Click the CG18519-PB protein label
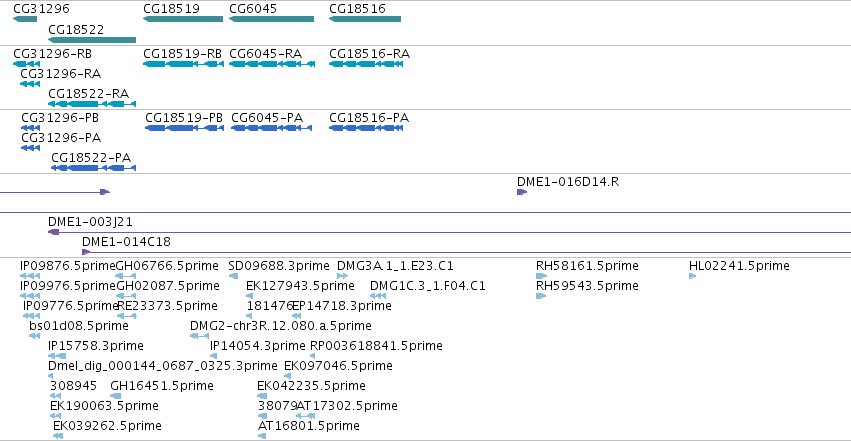Viewport: 851px width, 441px height. point(184,118)
